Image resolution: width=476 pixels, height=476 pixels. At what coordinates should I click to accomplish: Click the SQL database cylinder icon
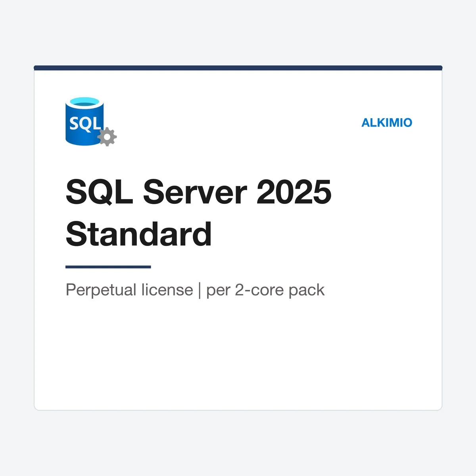(91, 121)
